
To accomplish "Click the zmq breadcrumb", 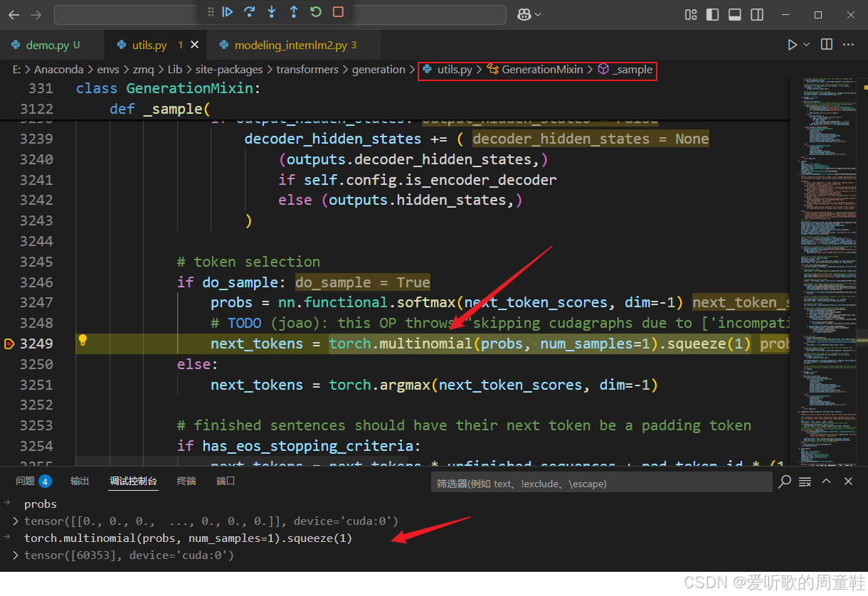I will pyautogui.click(x=144, y=70).
